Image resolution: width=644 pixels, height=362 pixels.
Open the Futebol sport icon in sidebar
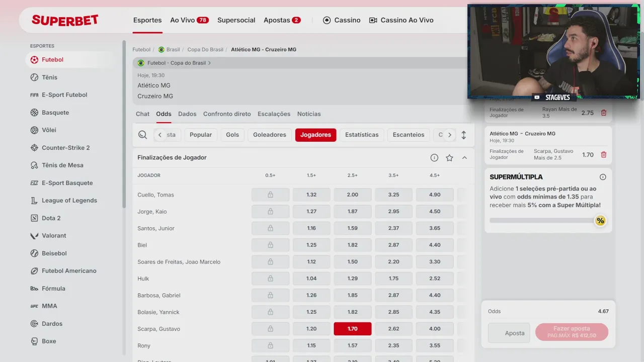34,60
